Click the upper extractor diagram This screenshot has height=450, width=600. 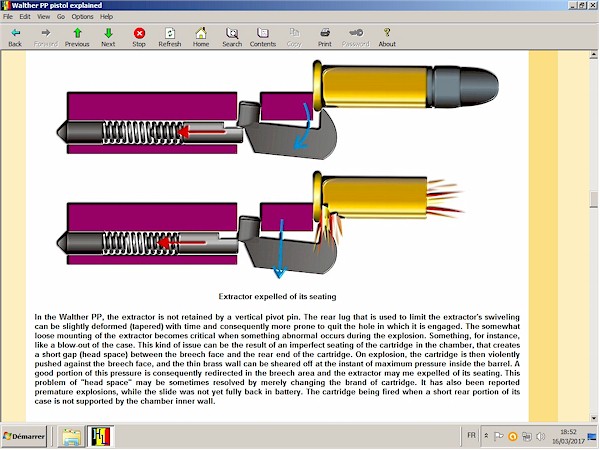point(278,109)
